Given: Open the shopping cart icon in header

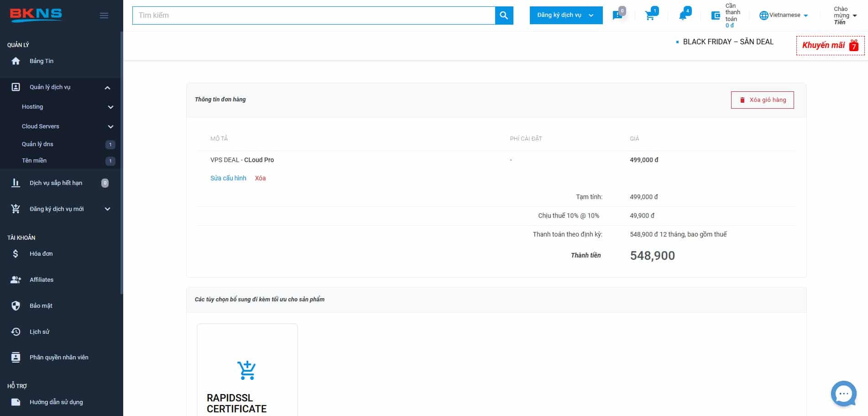Looking at the screenshot, I should coord(650,16).
